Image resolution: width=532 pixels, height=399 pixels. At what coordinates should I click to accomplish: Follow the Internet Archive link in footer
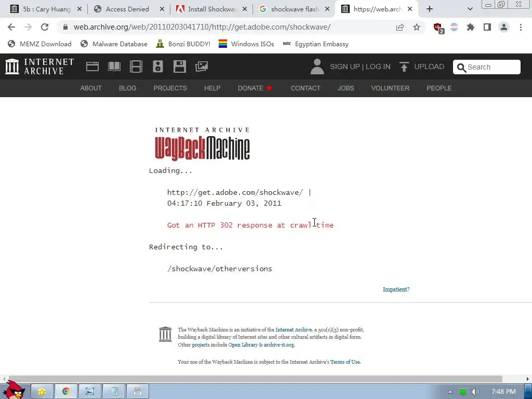click(x=294, y=329)
